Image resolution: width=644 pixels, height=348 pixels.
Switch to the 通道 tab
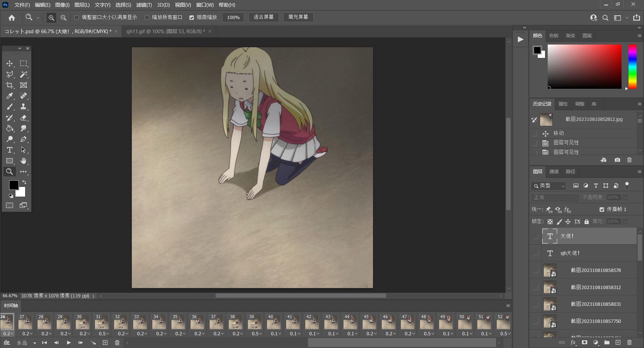click(x=554, y=171)
